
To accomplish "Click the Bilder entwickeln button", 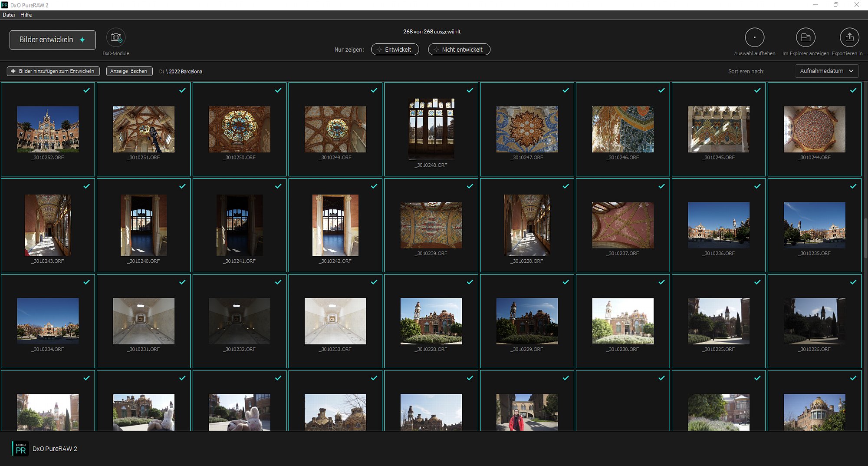I will click(x=46, y=40).
